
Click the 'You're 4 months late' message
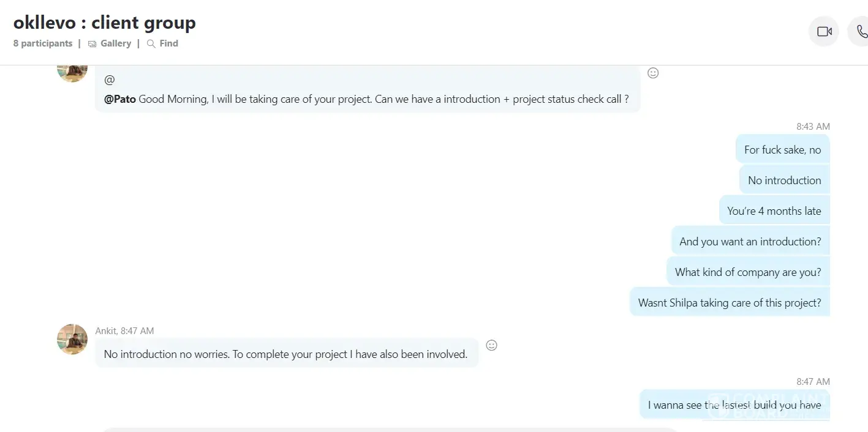click(x=774, y=211)
